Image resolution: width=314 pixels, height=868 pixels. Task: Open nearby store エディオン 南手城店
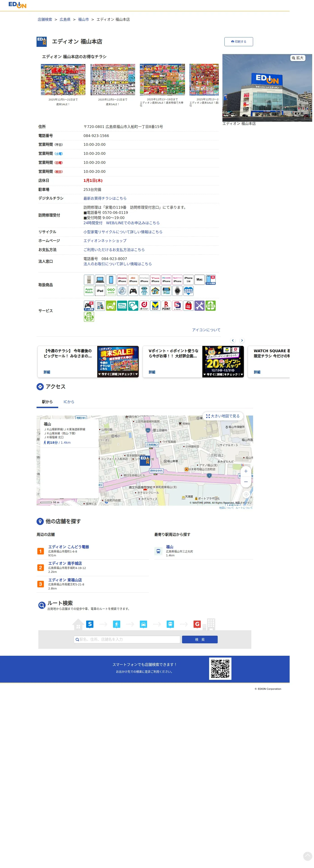pos(65,563)
